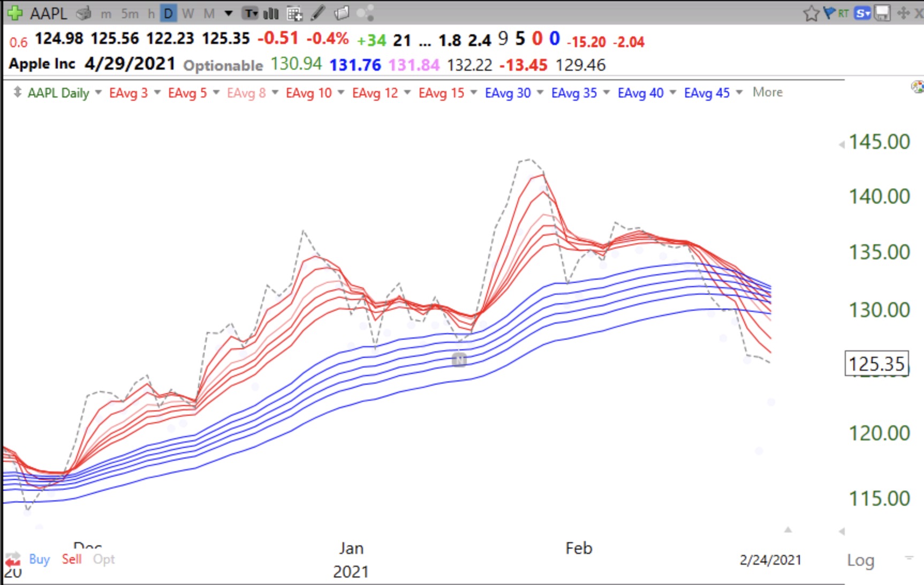Click the AAPL ticker symbol

[x=48, y=13]
